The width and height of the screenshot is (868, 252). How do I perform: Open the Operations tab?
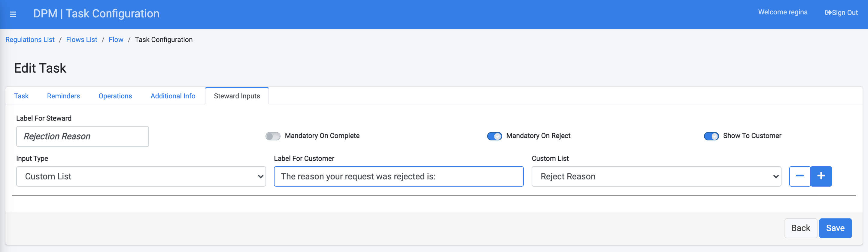pos(115,96)
